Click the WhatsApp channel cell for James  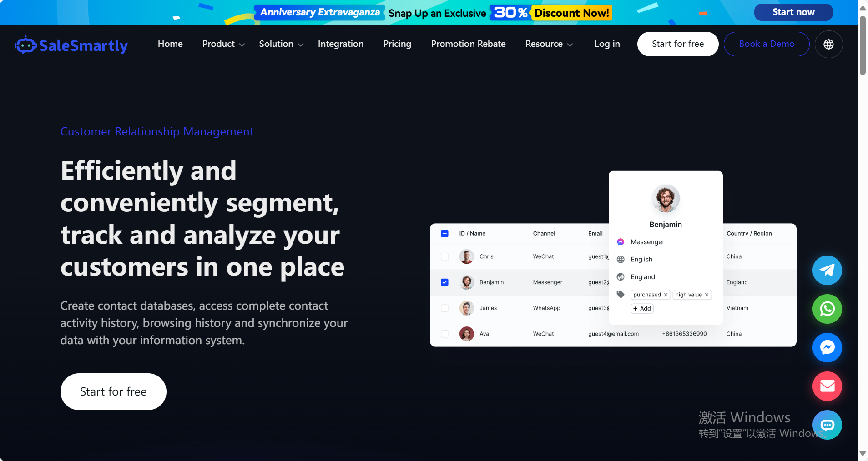pos(546,308)
